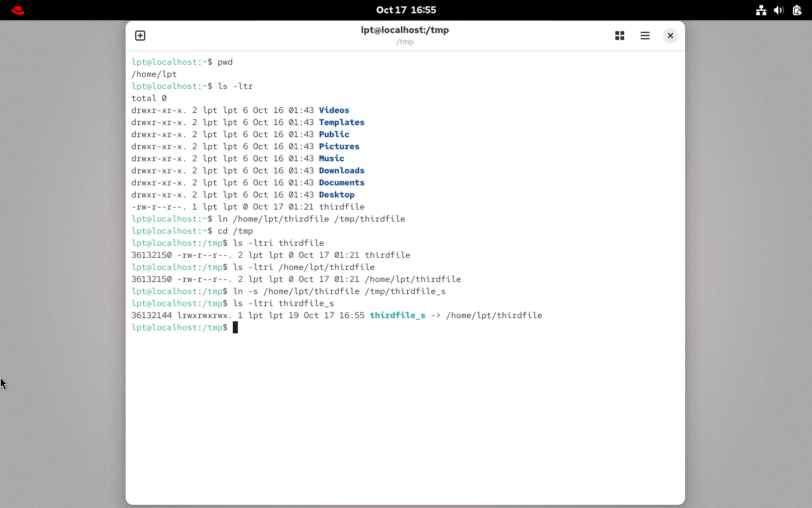Click the lpt@localhost:/tmp window title
Screen dimensions: 812x508
(405, 30)
